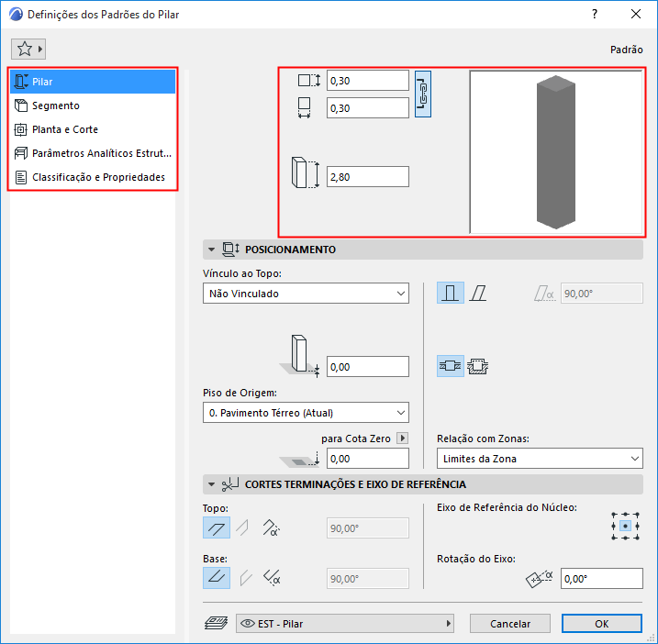
Task: Click the layers icon at bottom
Action: [216, 623]
